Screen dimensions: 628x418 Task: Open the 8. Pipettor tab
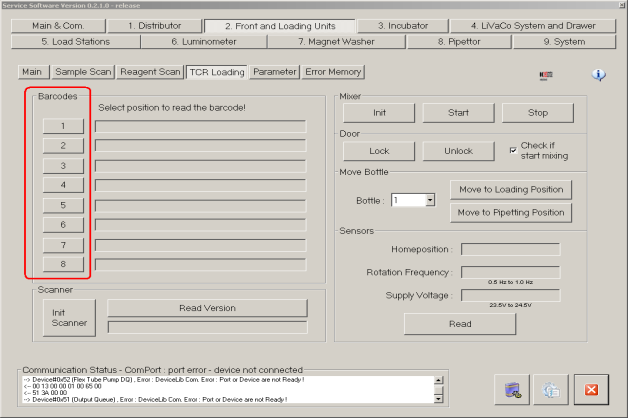point(462,42)
